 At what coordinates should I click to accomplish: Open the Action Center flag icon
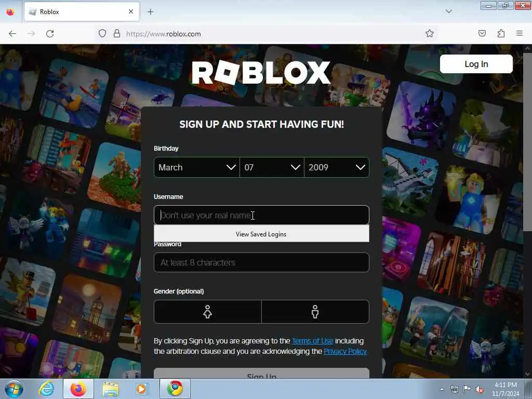click(467, 389)
